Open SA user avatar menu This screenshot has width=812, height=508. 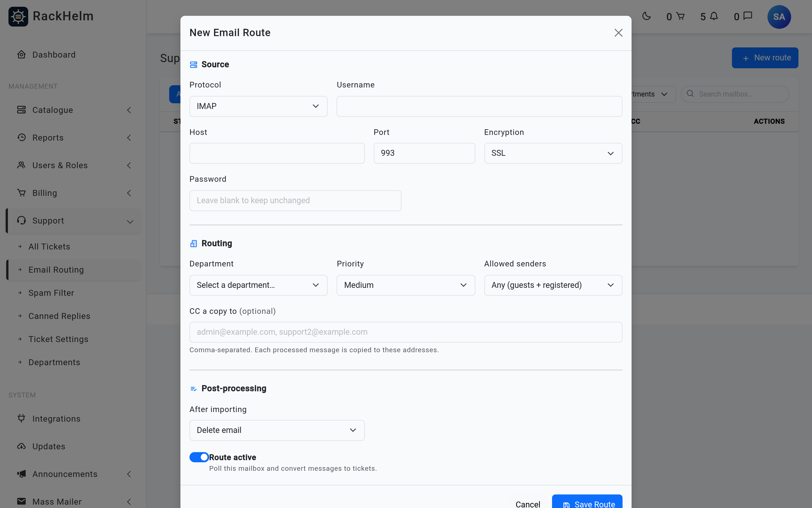click(x=779, y=16)
